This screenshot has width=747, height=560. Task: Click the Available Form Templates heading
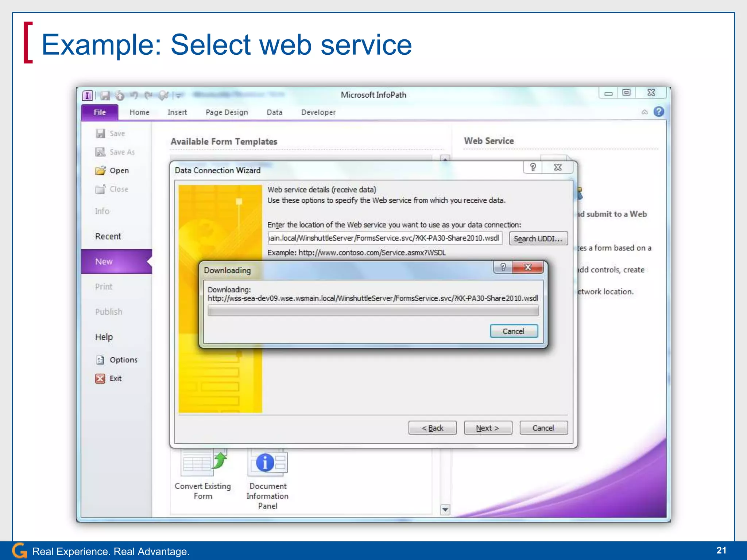224,141
